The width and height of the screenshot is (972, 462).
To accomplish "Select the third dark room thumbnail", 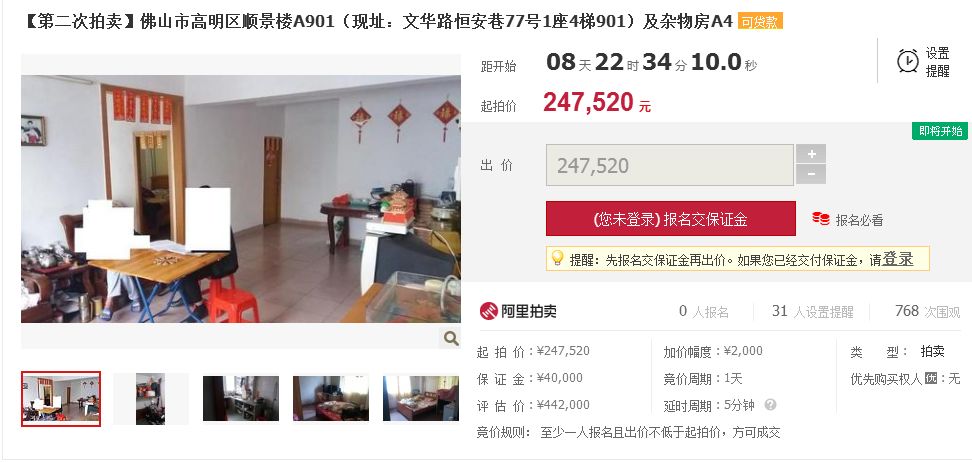I will pos(241,399).
